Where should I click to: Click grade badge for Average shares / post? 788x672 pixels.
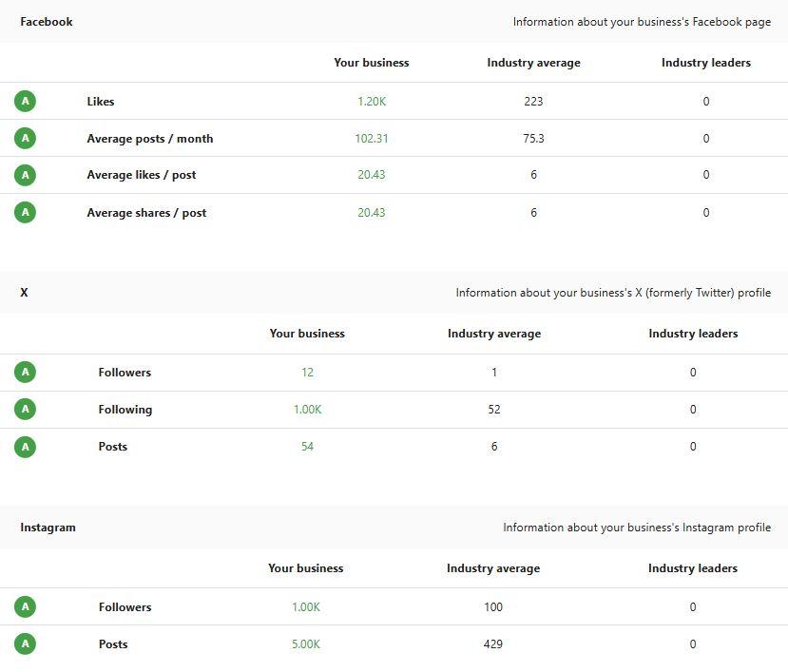(26, 213)
